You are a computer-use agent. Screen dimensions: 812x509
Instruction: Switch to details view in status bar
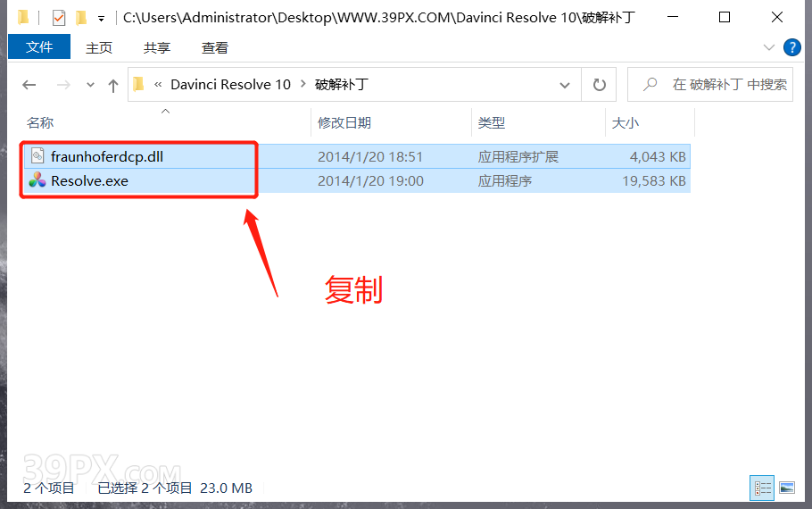click(x=762, y=488)
